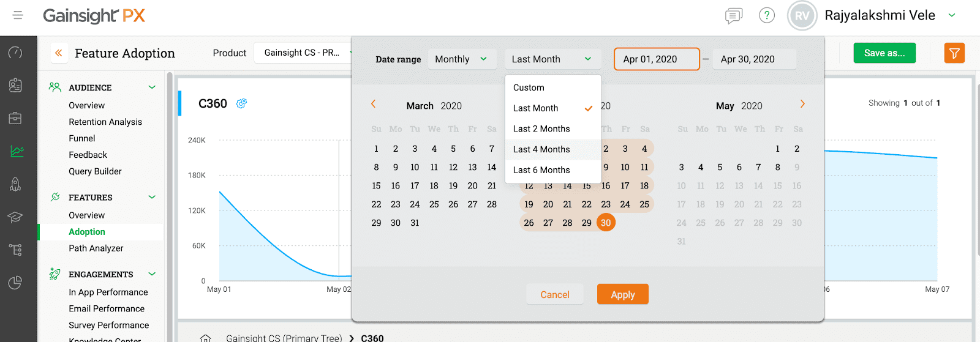Click the orange filter funnel icon
The width and height of the screenshot is (980, 342).
[x=954, y=53]
